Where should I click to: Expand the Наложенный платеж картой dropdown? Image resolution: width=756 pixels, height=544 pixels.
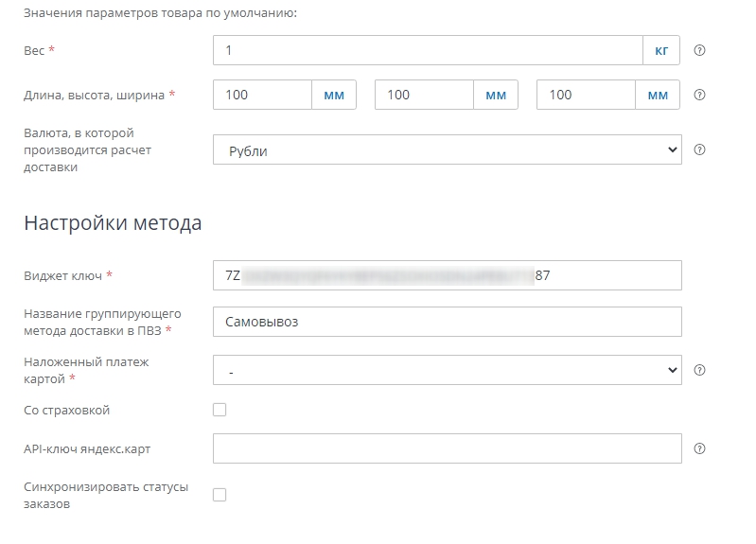click(447, 370)
